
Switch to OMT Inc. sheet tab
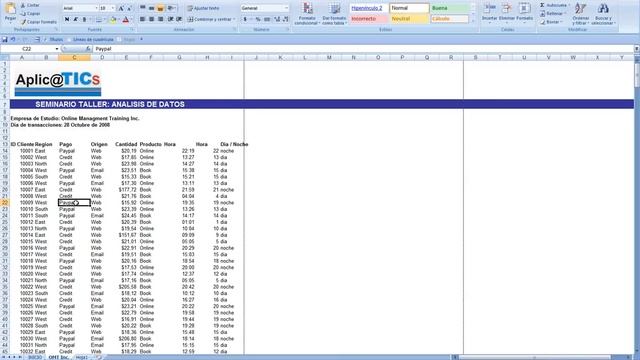(x=58, y=357)
